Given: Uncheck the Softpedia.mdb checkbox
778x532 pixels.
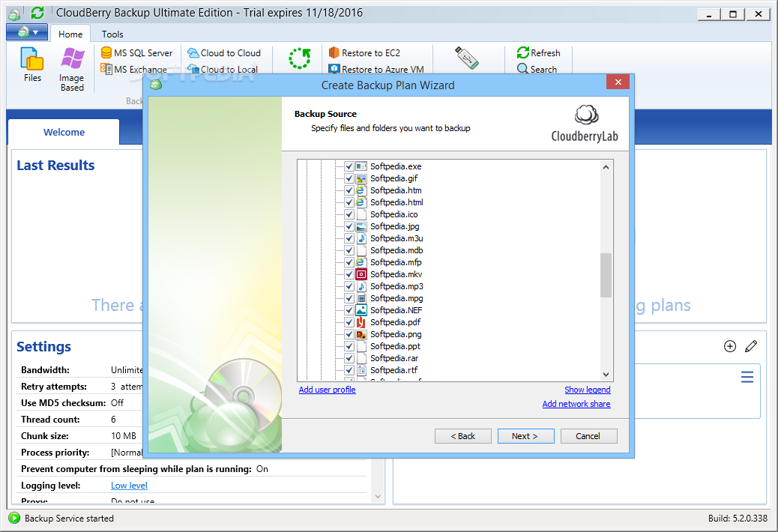Looking at the screenshot, I should pos(349,250).
